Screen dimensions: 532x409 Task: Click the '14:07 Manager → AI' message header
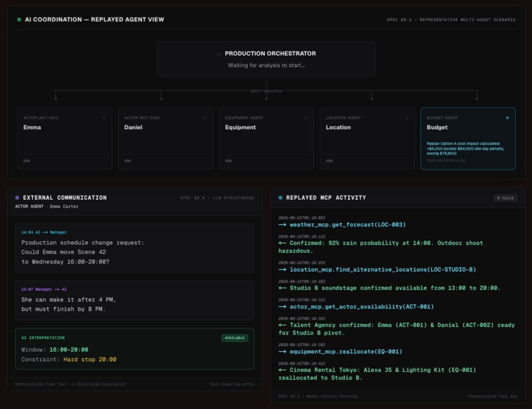pyautogui.click(x=44, y=289)
